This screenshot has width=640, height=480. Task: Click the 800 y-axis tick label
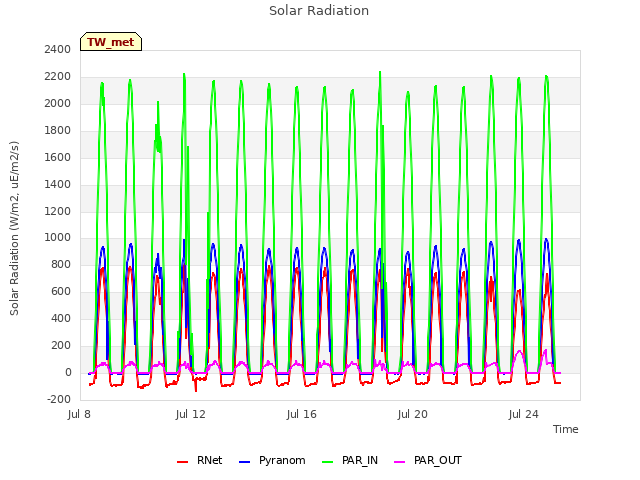61,264
